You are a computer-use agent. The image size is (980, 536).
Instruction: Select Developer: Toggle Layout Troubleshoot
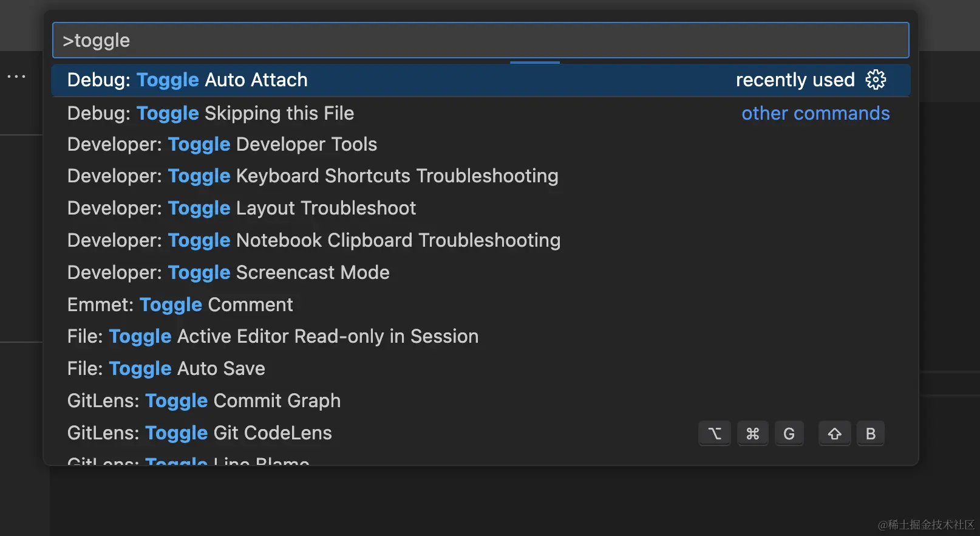(x=242, y=208)
